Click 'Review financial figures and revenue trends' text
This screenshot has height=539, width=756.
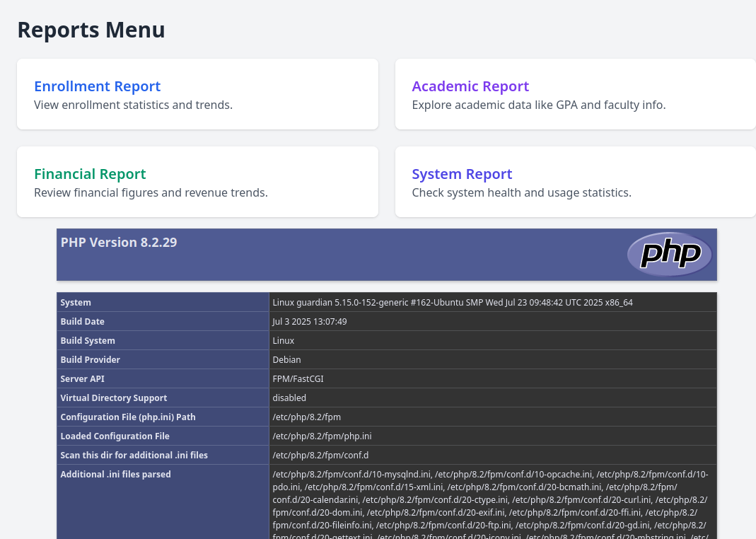pyautogui.click(x=151, y=192)
